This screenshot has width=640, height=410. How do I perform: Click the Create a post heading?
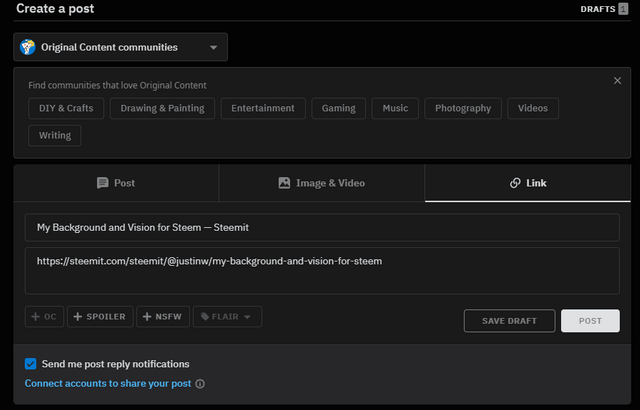coord(55,9)
